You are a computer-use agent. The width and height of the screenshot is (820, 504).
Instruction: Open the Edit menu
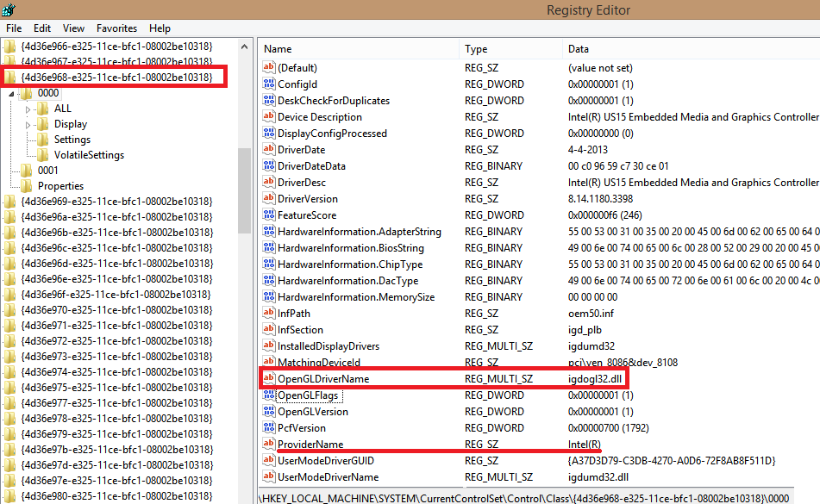tap(42, 28)
